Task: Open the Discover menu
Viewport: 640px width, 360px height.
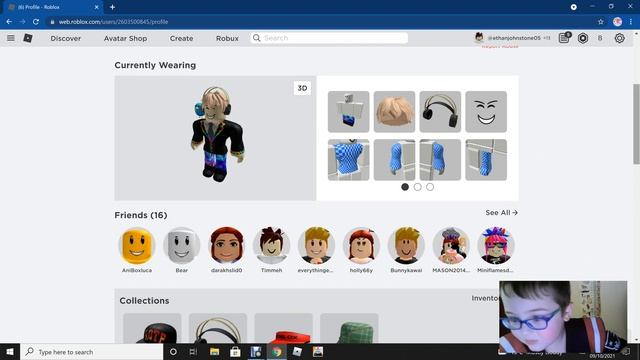Action: 66,38
